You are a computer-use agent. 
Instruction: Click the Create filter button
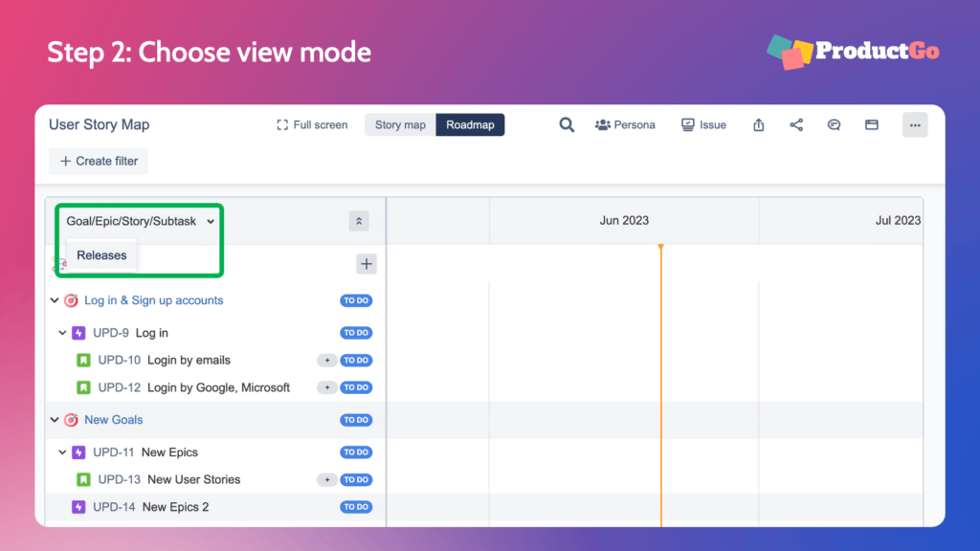(98, 161)
